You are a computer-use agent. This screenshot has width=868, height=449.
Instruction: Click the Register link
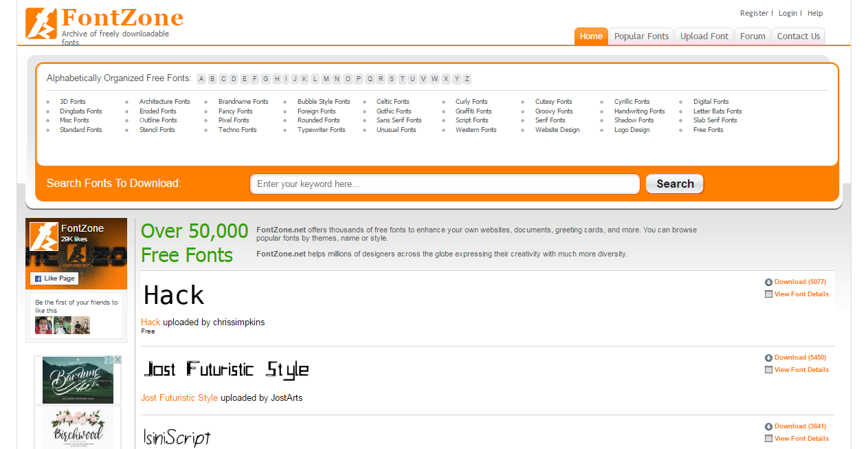click(754, 13)
